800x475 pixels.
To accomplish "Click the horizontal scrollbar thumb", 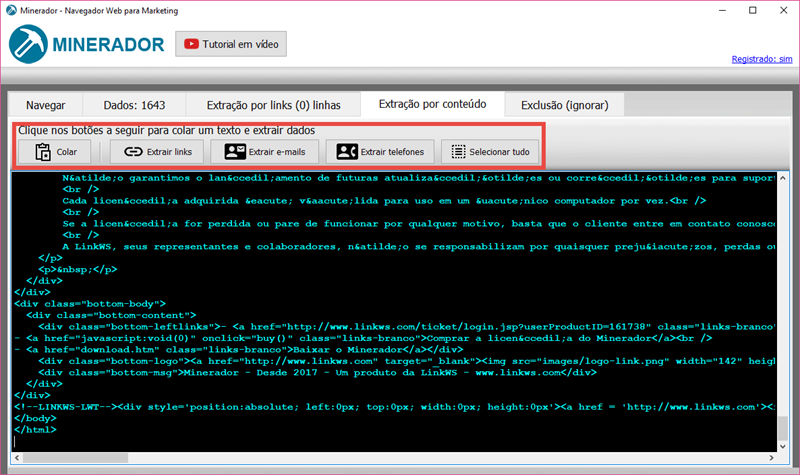I will point(75,458).
